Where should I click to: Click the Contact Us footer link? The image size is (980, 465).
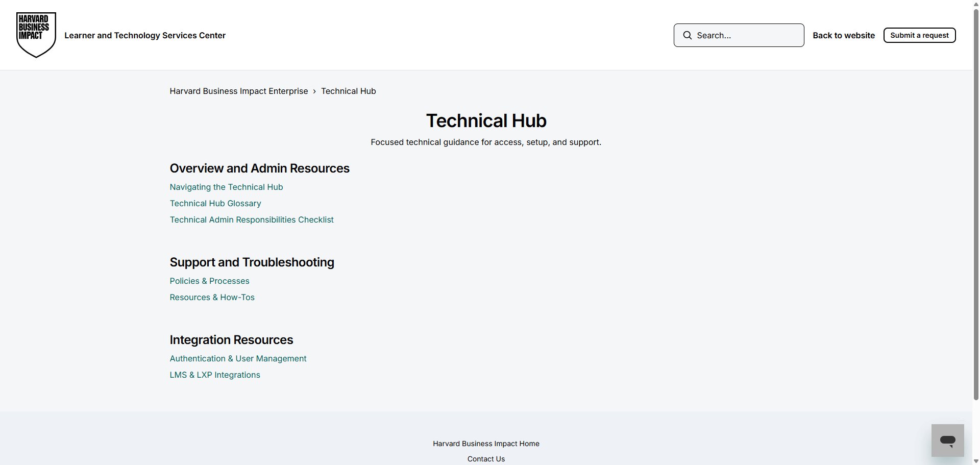tap(486, 459)
